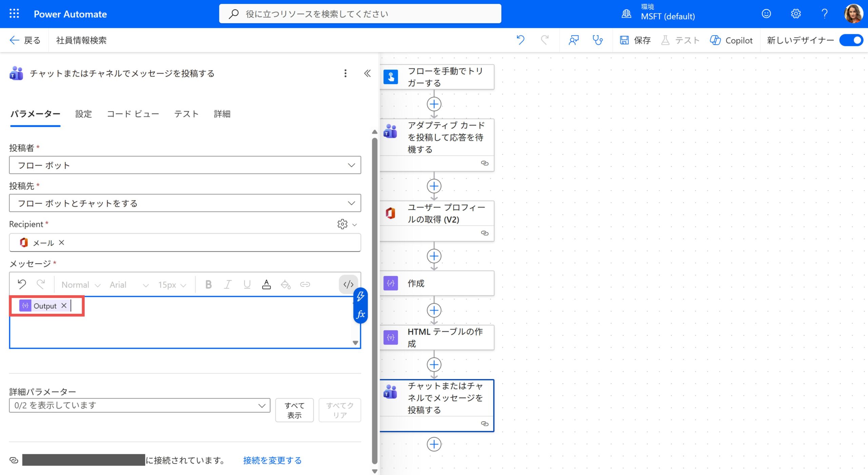Open the font color picker in editor

pyautogui.click(x=266, y=284)
